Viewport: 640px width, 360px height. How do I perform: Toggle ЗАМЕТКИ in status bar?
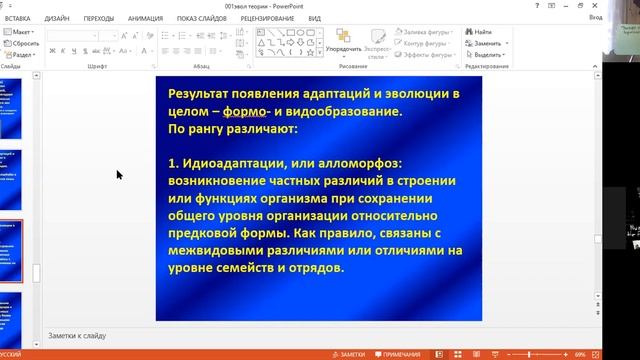(x=349, y=355)
